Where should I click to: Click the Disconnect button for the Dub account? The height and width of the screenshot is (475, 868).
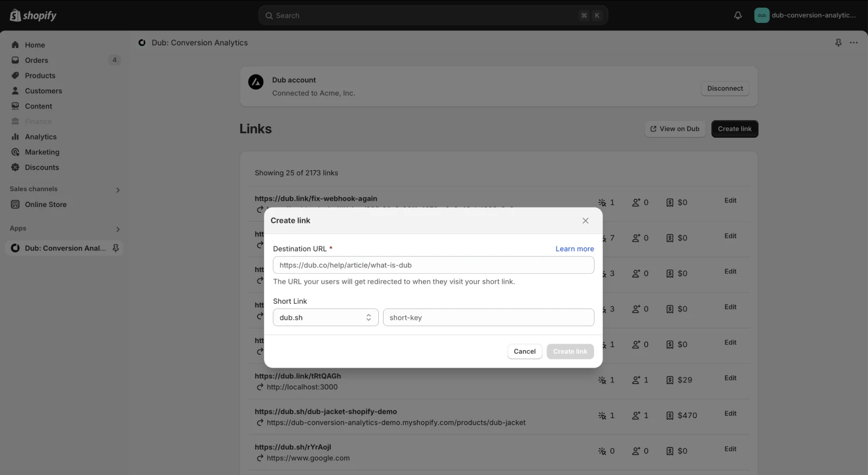click(725, 88)
